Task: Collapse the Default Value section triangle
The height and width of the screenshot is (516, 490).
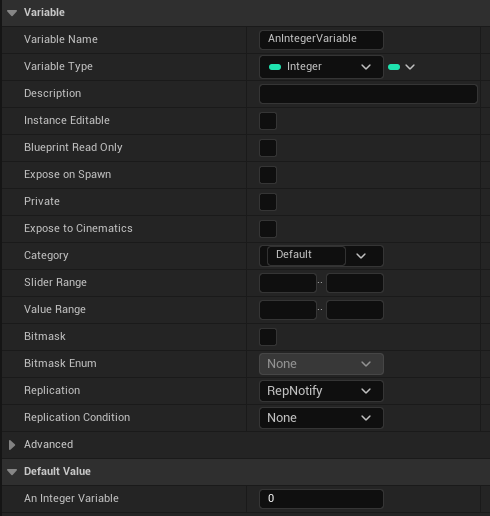Action: 12,472
